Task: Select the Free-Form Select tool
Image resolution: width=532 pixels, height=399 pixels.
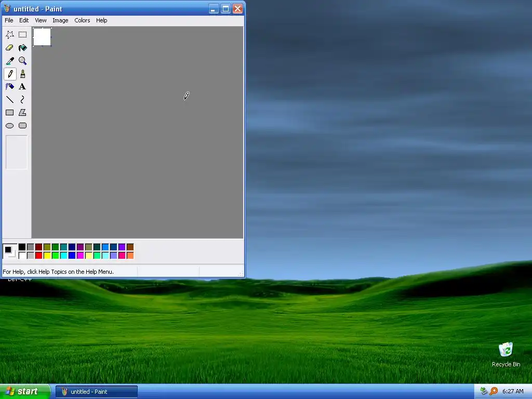Action: pos(10,35)
